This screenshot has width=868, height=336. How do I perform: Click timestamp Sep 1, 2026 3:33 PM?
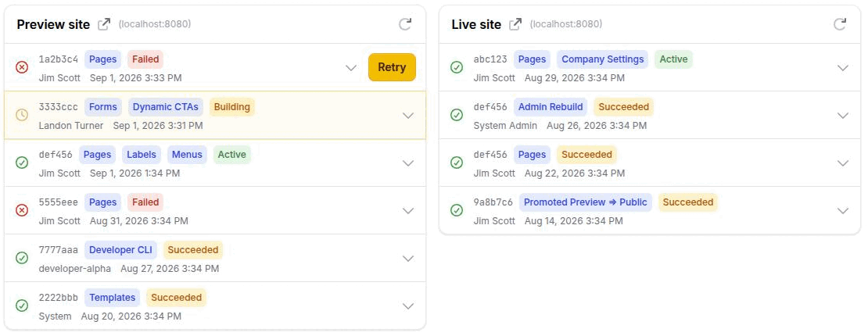(135, 78)
